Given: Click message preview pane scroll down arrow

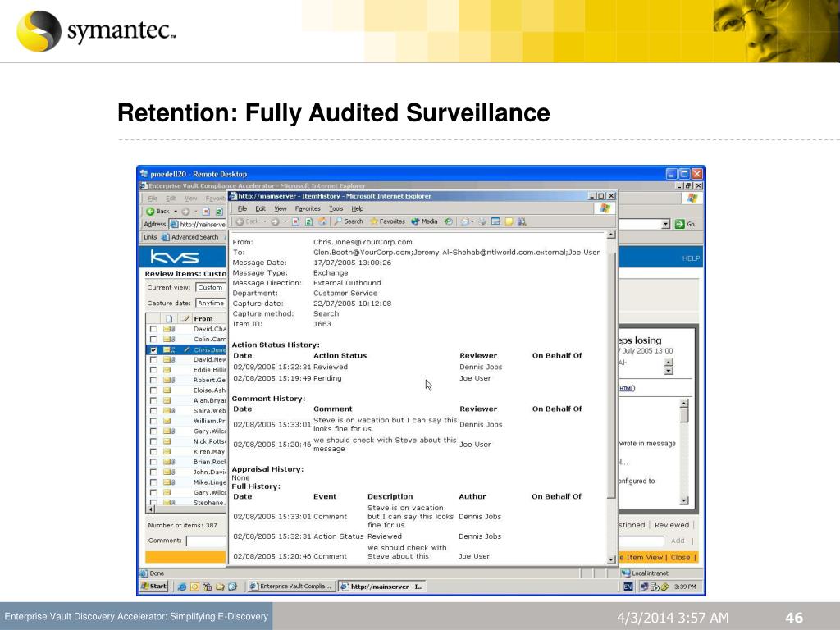Looking at the screenshot, I should click(684, 501).
